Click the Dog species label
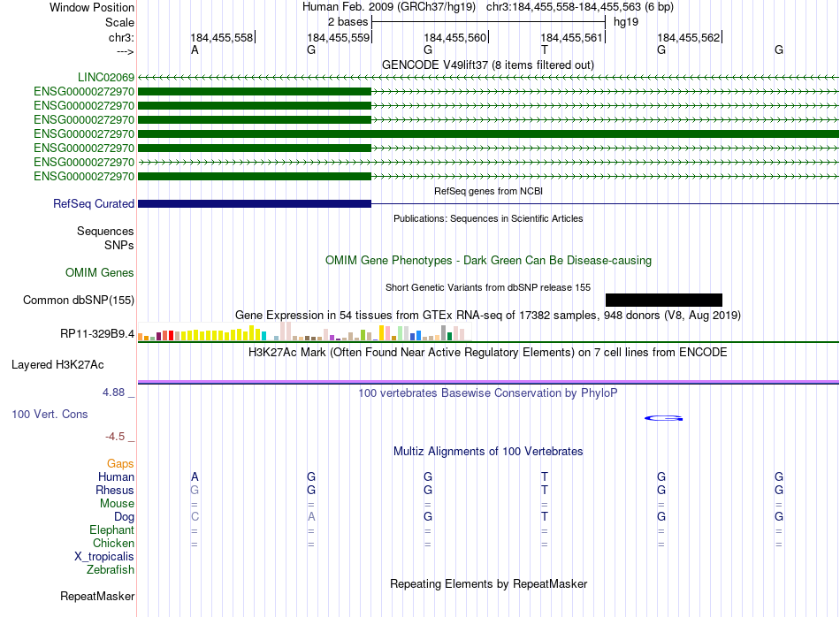 point(125,517)
